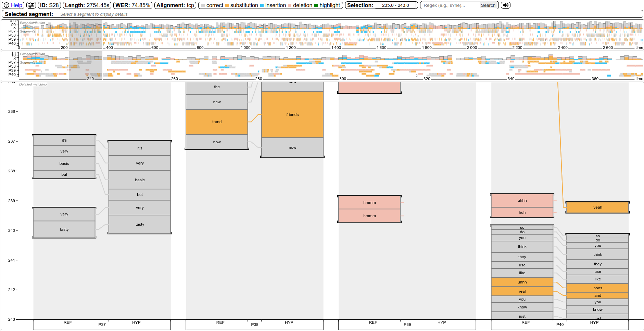This screenshot has height=331, width=644.
Task: Click the Alignment: tcp pill
Action: tap(175, 5)
